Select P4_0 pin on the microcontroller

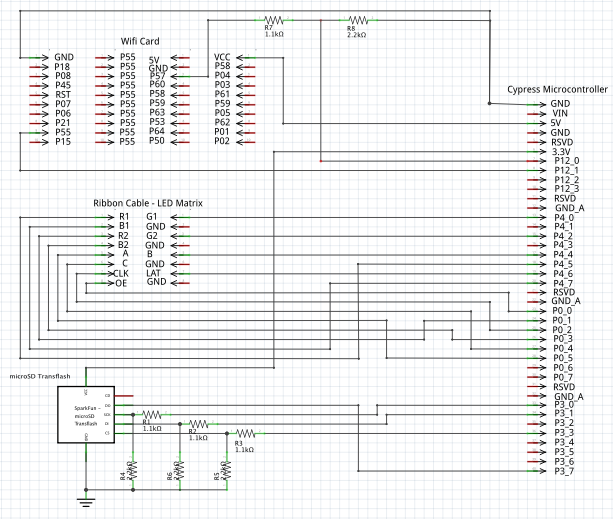[564, 217]
